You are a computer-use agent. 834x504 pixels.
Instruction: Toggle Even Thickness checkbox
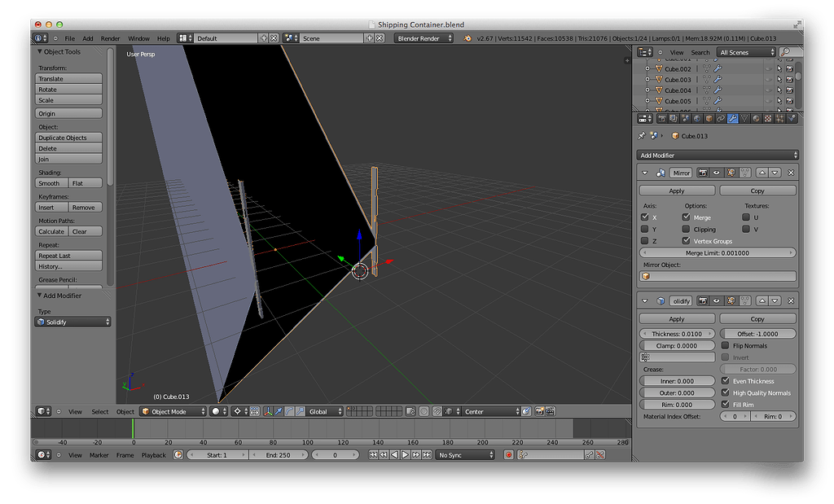(725, 381)
